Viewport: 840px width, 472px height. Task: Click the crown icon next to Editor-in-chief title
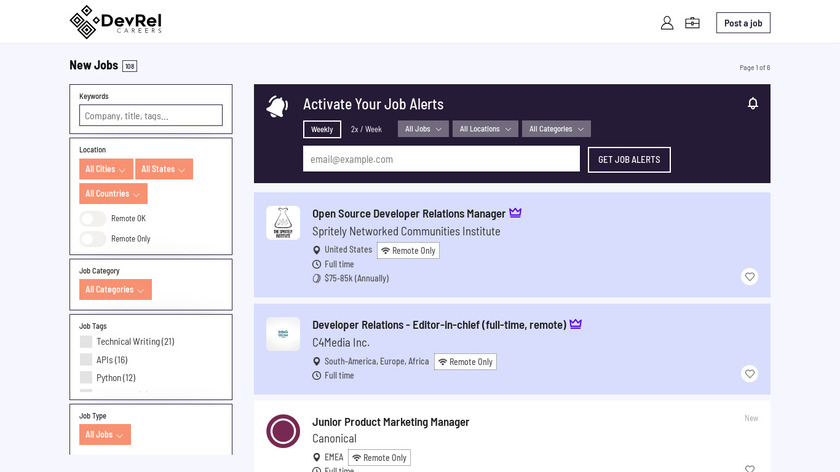[x=575, y=324]
